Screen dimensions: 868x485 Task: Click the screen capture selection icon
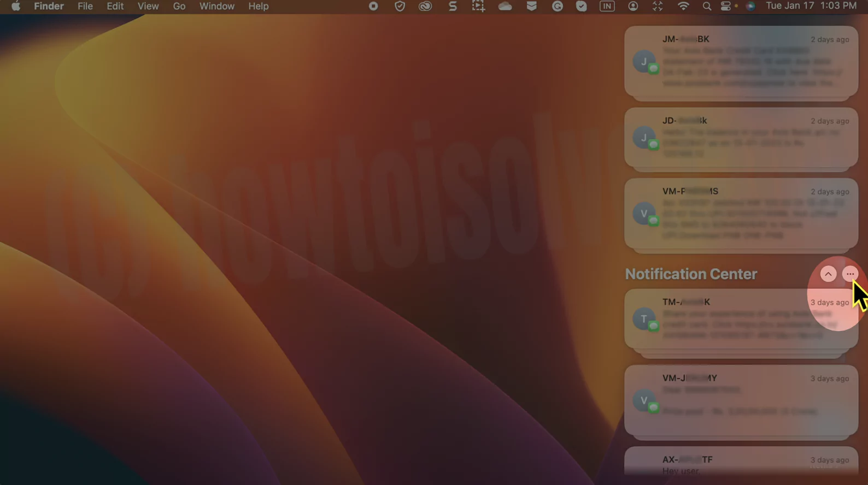tap(478, 6)
